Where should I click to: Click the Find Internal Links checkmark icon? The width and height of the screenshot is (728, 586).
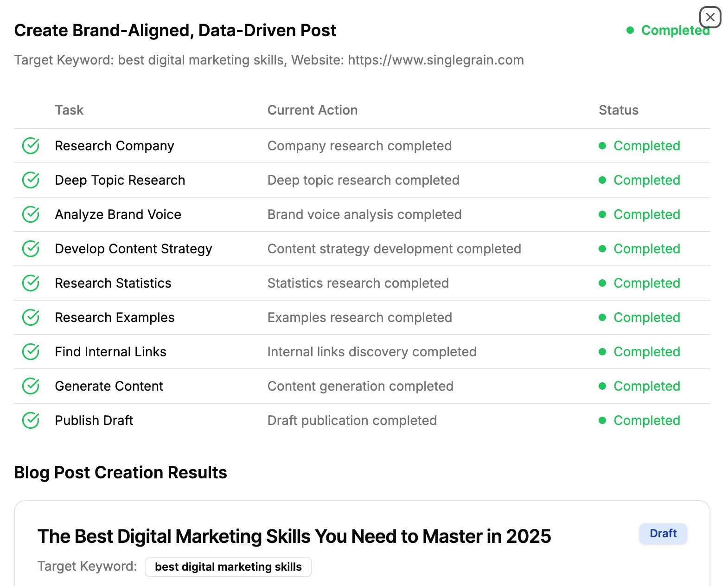click(31, 352)
